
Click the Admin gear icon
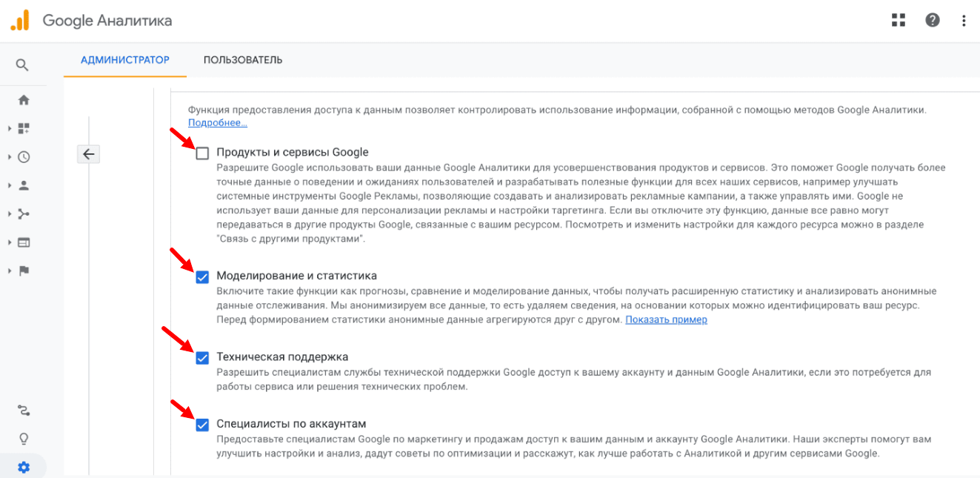(x=24, y=468)
